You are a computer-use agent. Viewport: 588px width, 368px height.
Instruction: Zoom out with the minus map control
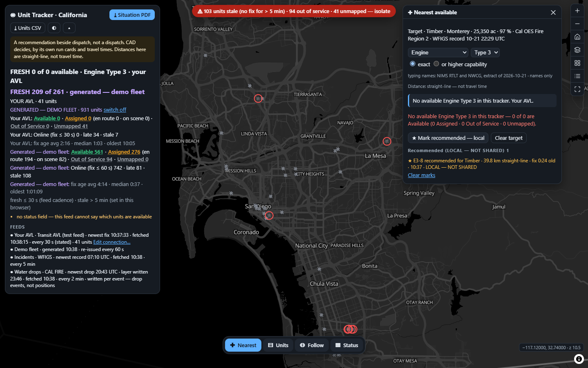tap(577, 24)
